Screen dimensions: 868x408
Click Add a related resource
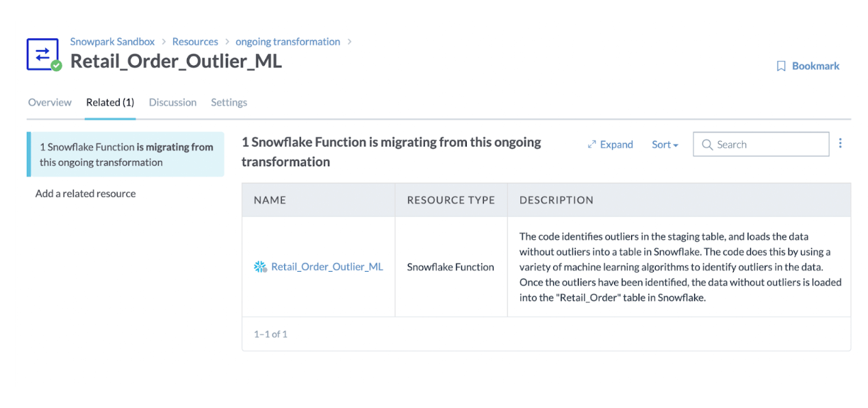(86, 194)
